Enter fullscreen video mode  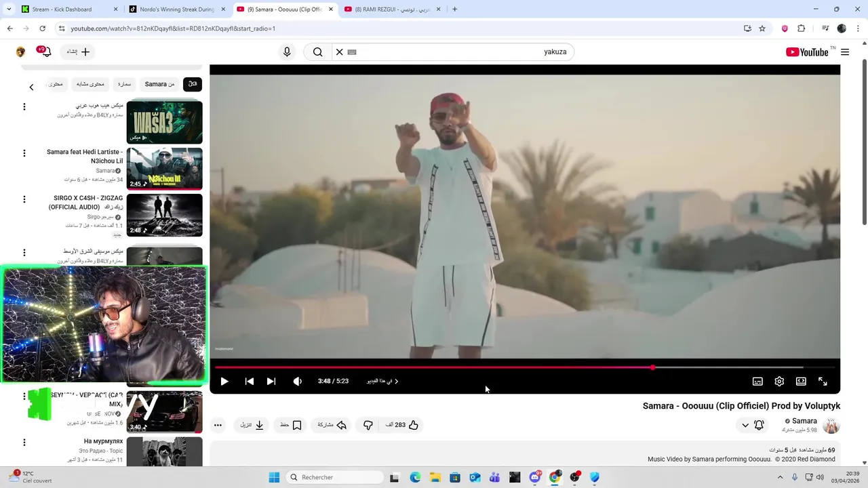(x=823, y=382)
